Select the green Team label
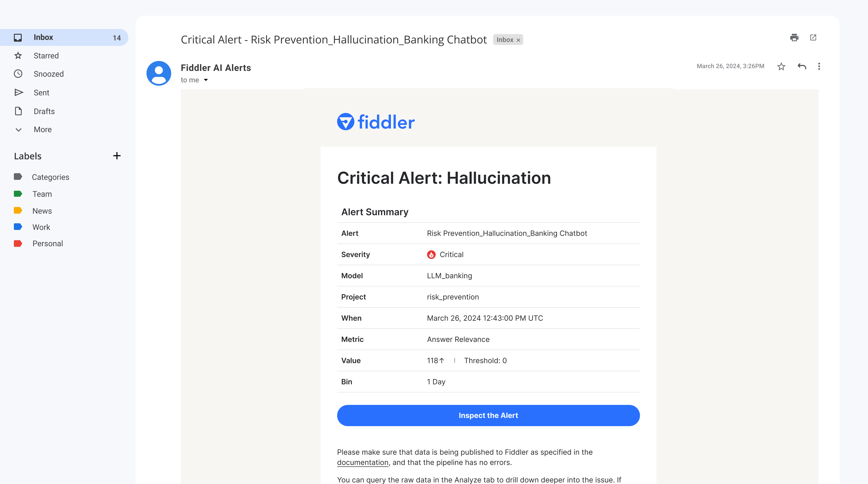Viewport: 868px width, 484px height. (42, 194)
